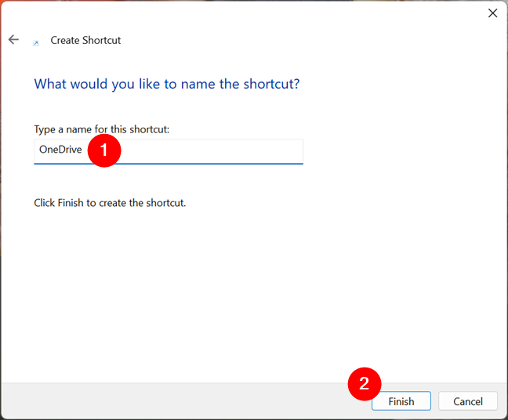The width and height of the screenshot is (508, 420).
Task: Click the "Type a name for this shortcut" label
Action: 102,129
